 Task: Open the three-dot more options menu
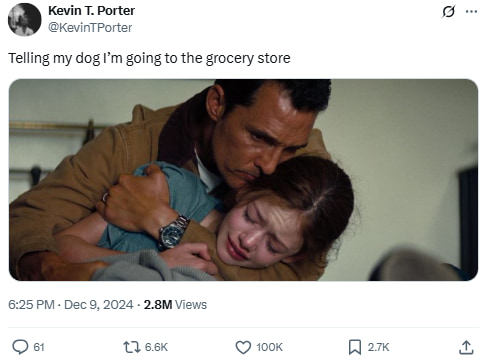click(471, 12)
